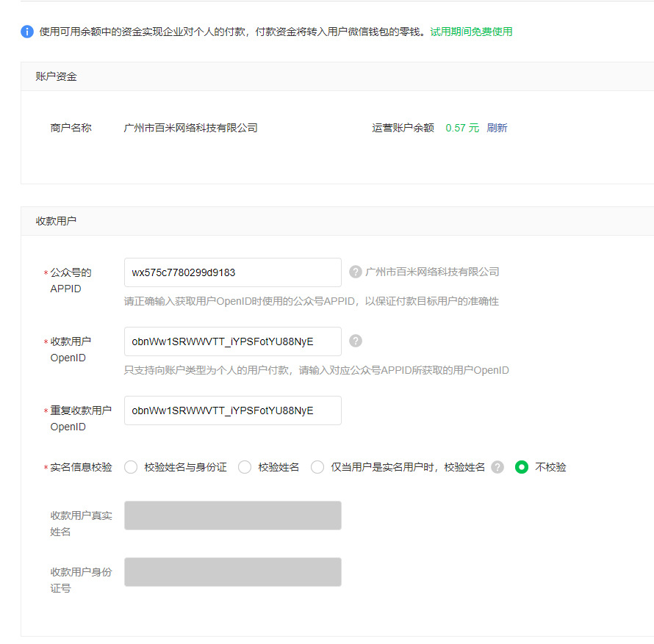This screenshot has height=644, width=654.
Task: Click the help icon next to the 收款用户 OpenID field
Action: 356,341
